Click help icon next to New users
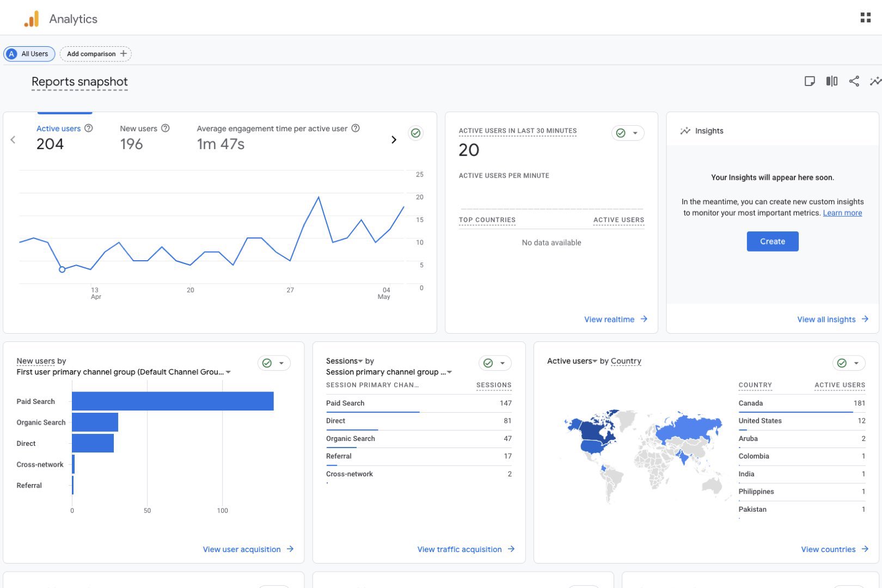Image resolution: width=882 pixels, height=588 pixels. 166,128
